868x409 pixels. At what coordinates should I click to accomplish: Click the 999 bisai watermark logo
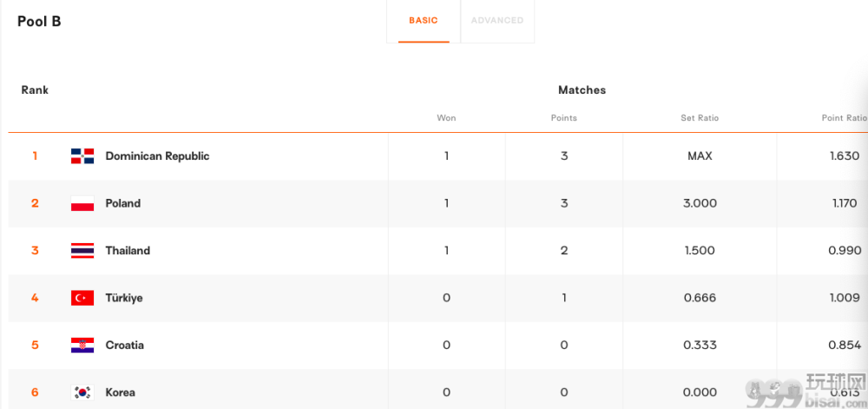[806, 391]
